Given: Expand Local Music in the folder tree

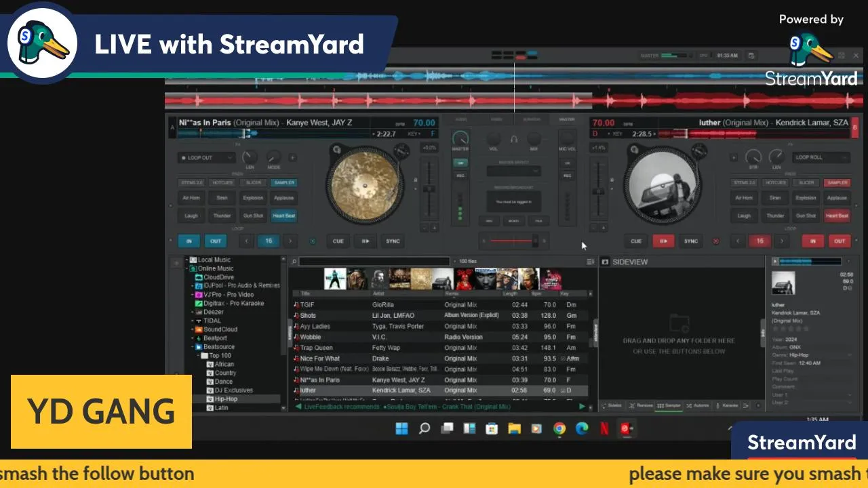Looking at the screenshot, I should click(x=186, y=260).
